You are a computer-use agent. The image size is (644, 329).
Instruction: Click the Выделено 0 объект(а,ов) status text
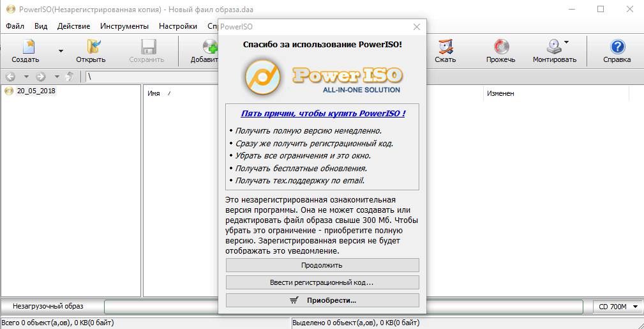click(356, 323)
